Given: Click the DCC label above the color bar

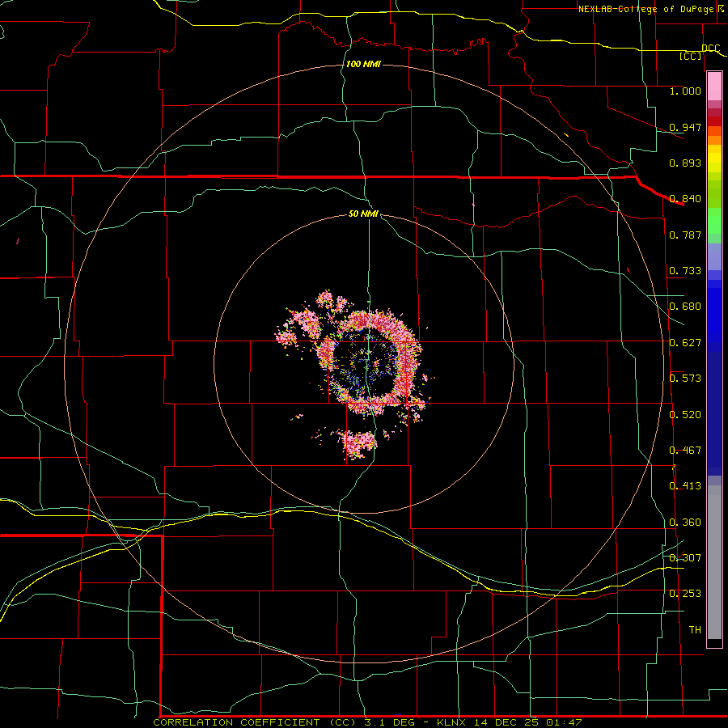Looking at the screenshot, I should pyautogui.click(x=710, y=49).
